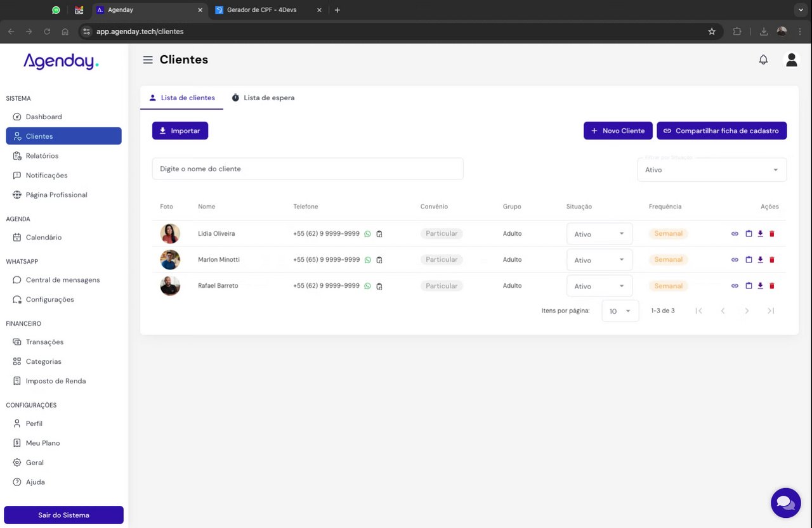Open the user profile avatar icon

tap(791, 60)
